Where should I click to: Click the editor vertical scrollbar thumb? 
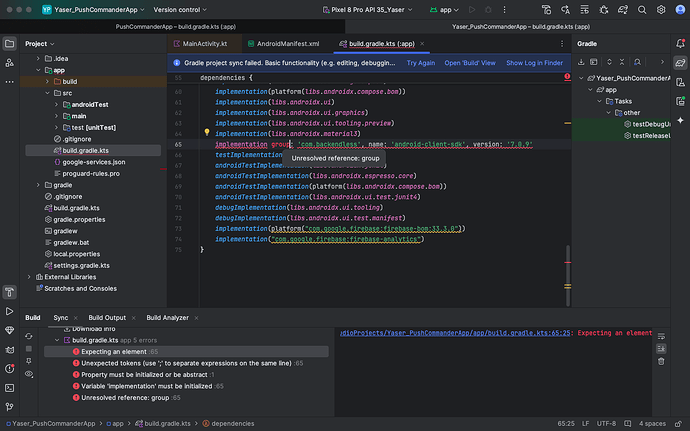[568, 276]
